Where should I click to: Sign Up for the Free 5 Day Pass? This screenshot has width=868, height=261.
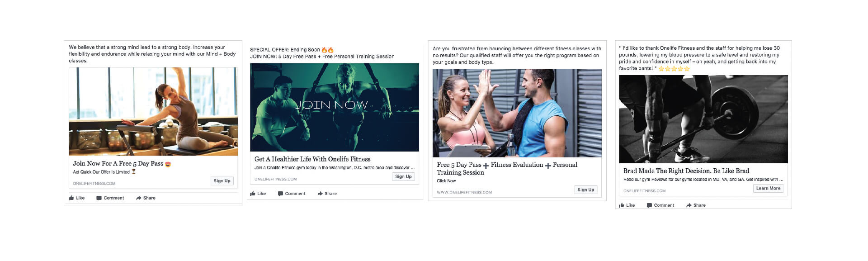(222, 181)
